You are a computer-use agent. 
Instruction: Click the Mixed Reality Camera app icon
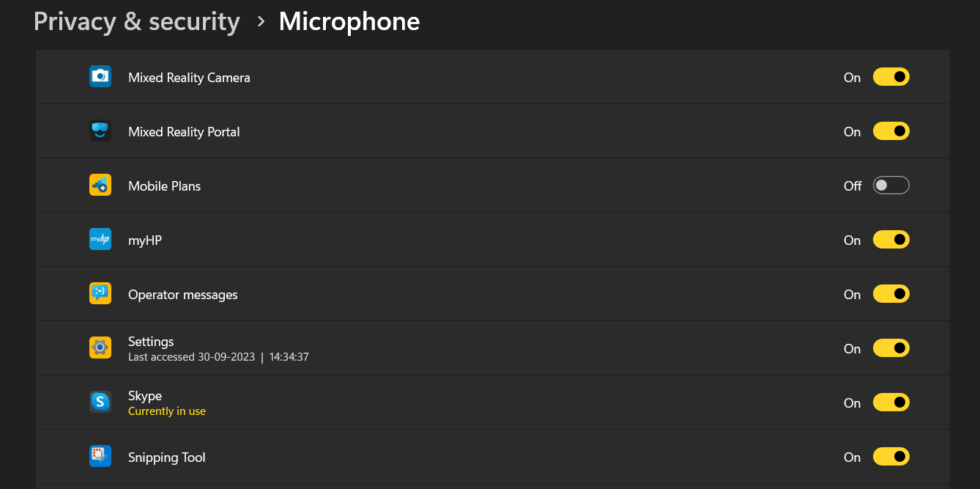tap(100, 76)
